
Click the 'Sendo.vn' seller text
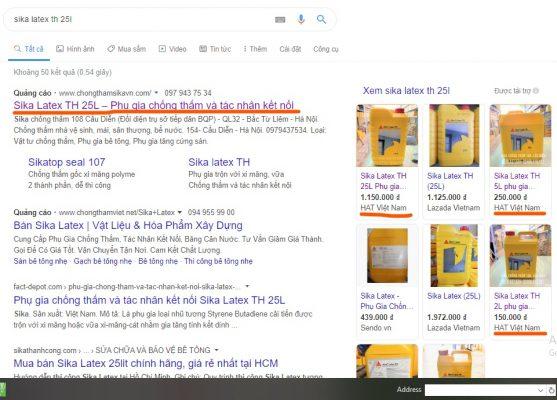pos(376,328)
